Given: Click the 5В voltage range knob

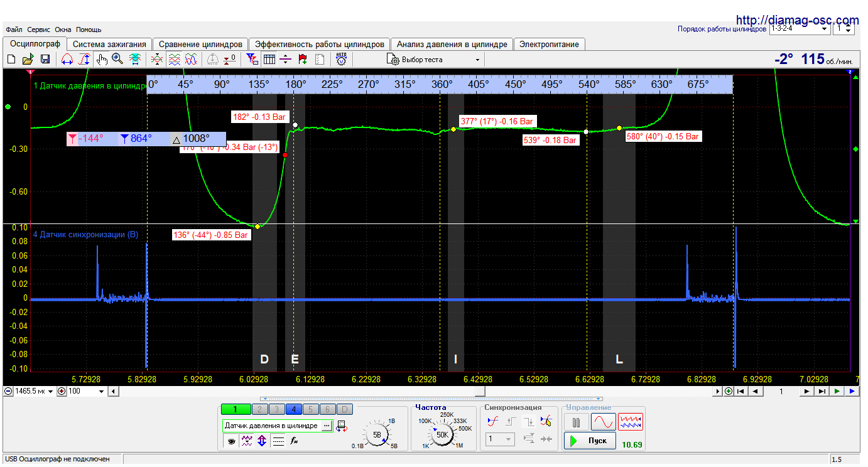Looking at the screenshot, I should point(377,434).
